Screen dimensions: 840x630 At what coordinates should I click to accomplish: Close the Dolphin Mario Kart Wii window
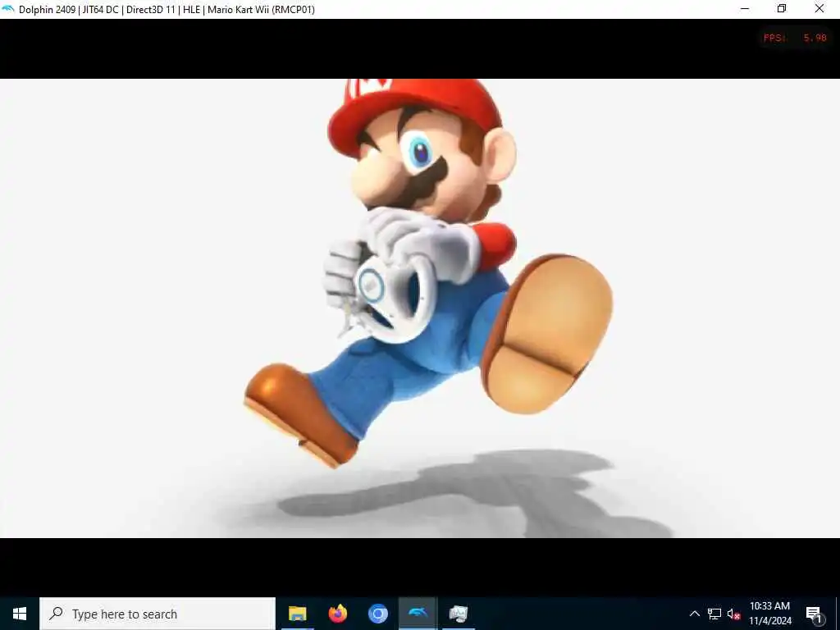click(x=819, y=9)
